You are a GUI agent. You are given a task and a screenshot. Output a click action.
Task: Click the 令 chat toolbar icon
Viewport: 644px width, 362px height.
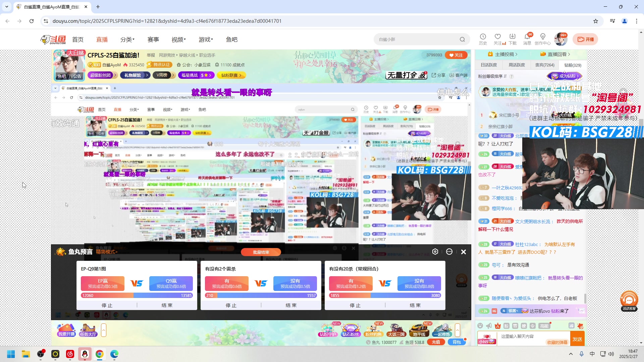[533, 326]
